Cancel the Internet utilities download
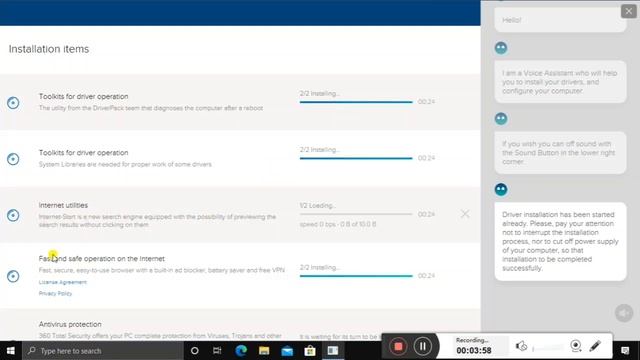This screenshot has width=640, height=360. (x=465, y=214)
